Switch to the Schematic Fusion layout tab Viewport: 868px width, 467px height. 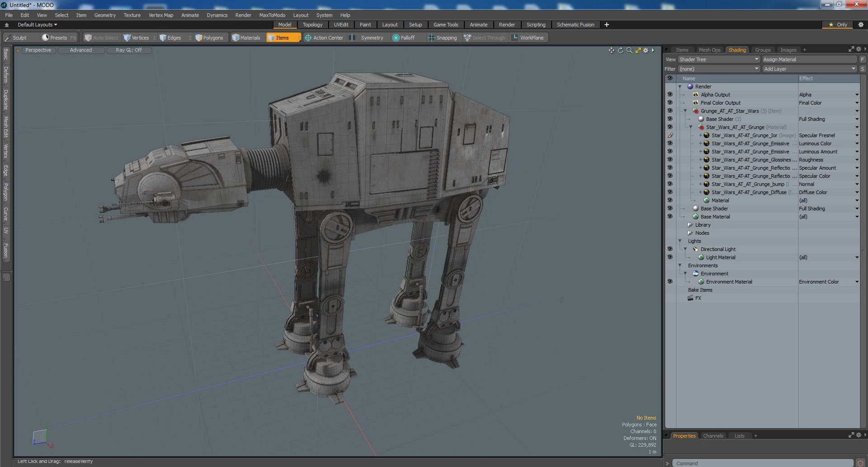[576, 25]
